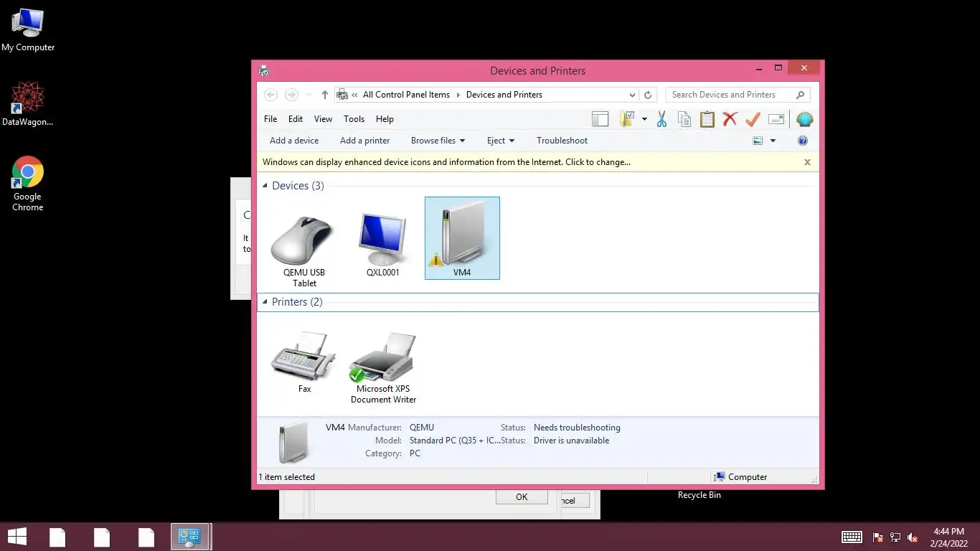Click the orange checkmark Properties icon
This screenshot has width=980, height=551.
point(753,119)
